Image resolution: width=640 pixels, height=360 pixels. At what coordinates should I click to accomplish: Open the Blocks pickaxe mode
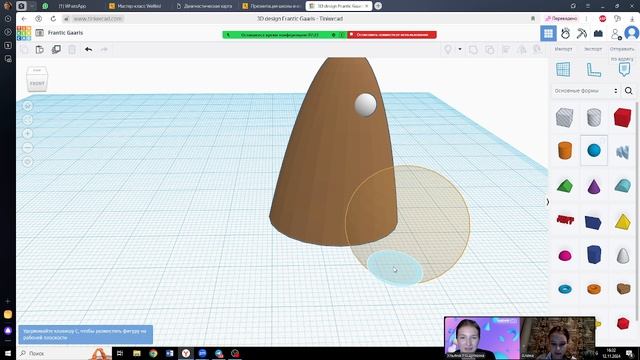pyautogui.click(x=582, y=33)
